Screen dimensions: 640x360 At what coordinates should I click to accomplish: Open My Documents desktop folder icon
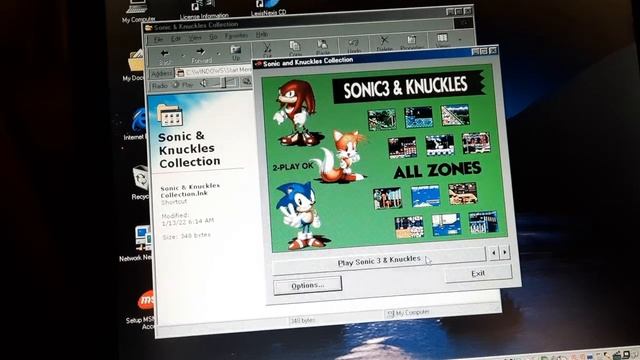coord(135,65)
